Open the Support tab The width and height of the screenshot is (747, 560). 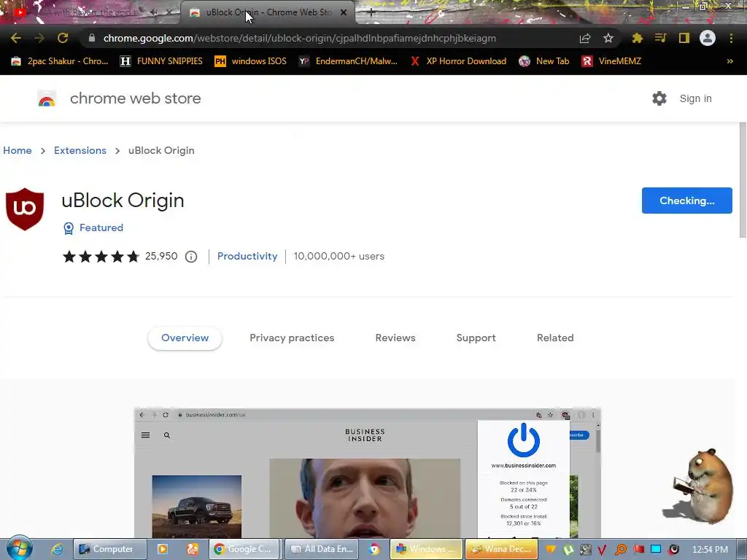[x=476, y=338]
